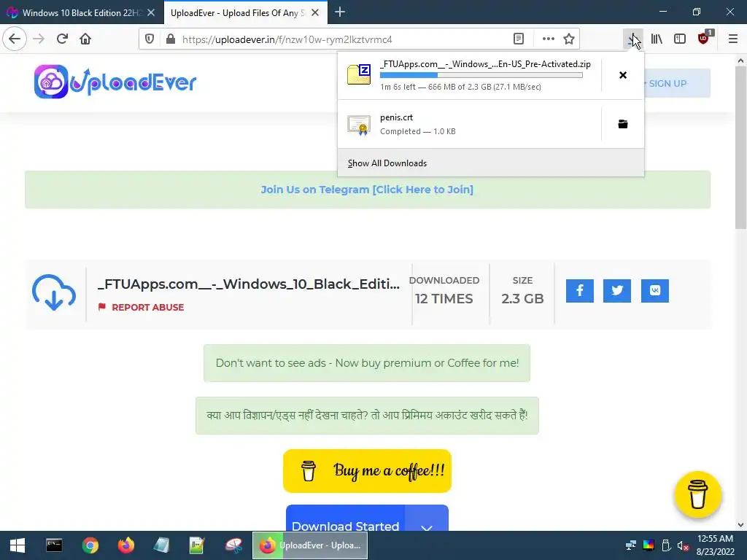
Task: Click the Download Started button
Action: tap(345, 519)
